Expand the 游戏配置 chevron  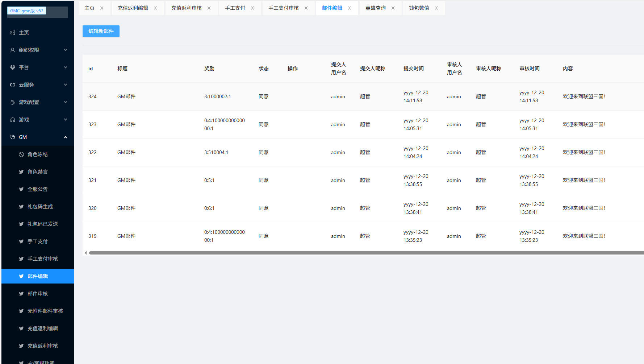[x=66, y=102]
